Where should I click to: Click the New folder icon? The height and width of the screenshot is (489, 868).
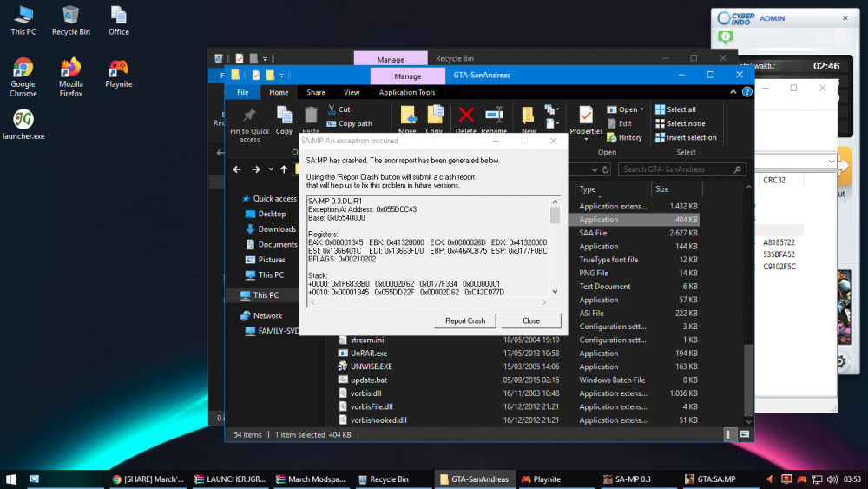coord(528,116)
